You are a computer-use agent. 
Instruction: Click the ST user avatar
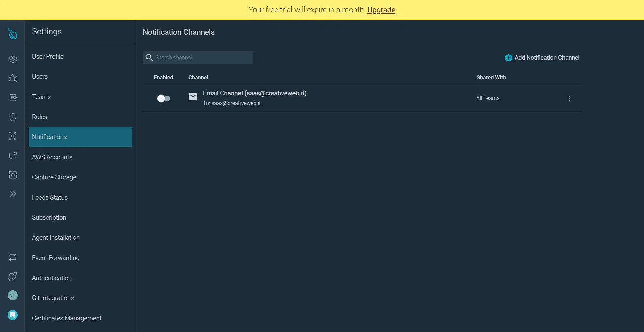pyautogui.click(x=13, y=295)
